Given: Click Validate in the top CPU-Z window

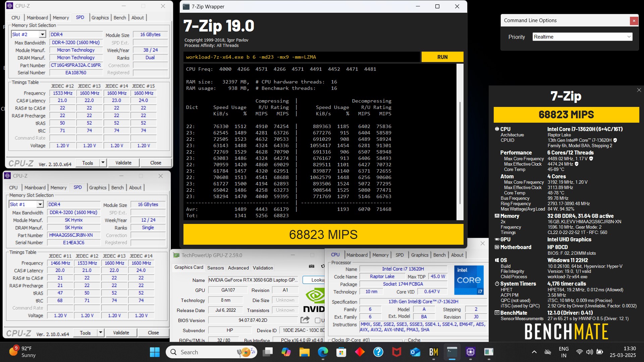Looking at the screenshot, I should click(x=123, y=163).
